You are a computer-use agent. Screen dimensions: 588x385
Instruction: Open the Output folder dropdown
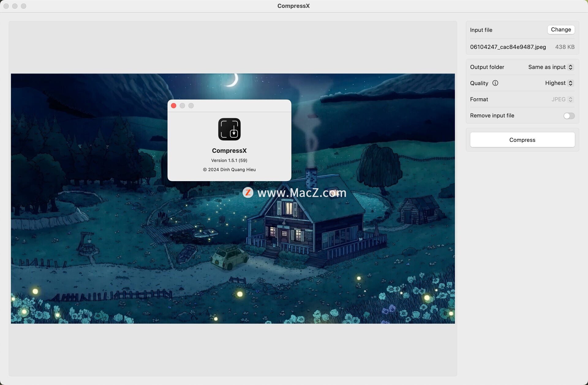point(551,67)
